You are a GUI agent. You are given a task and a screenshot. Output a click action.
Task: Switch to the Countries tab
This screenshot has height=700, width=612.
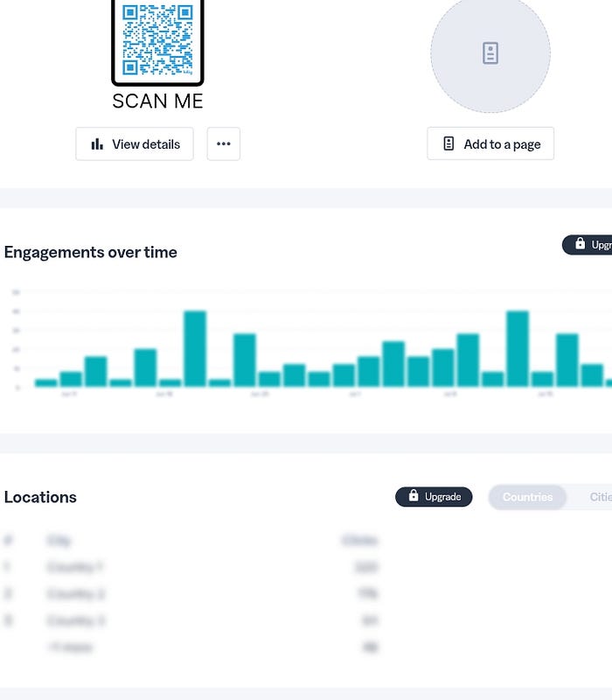click(x=528, y=497)
